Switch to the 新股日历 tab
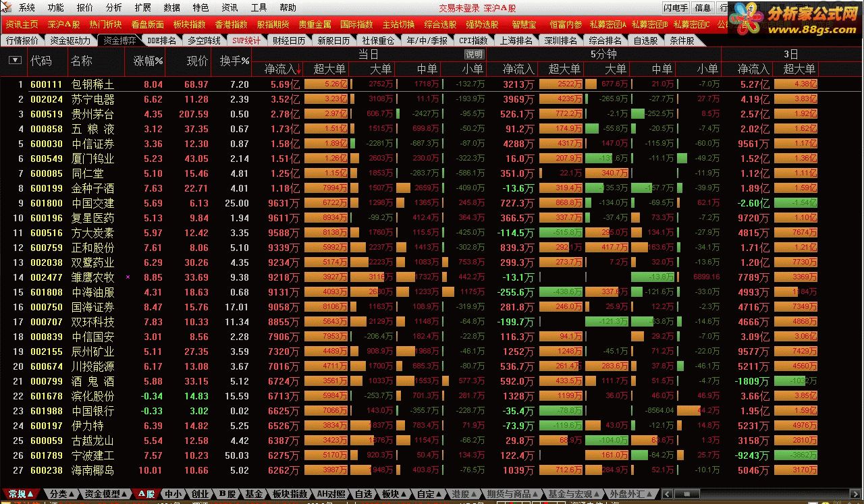Screen dimensions: 864x504 333,40
